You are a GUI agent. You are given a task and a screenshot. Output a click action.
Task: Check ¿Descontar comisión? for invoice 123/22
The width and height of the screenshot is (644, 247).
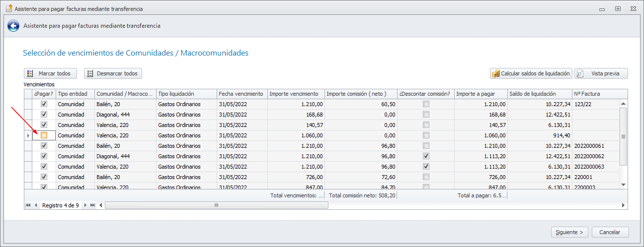426,104
